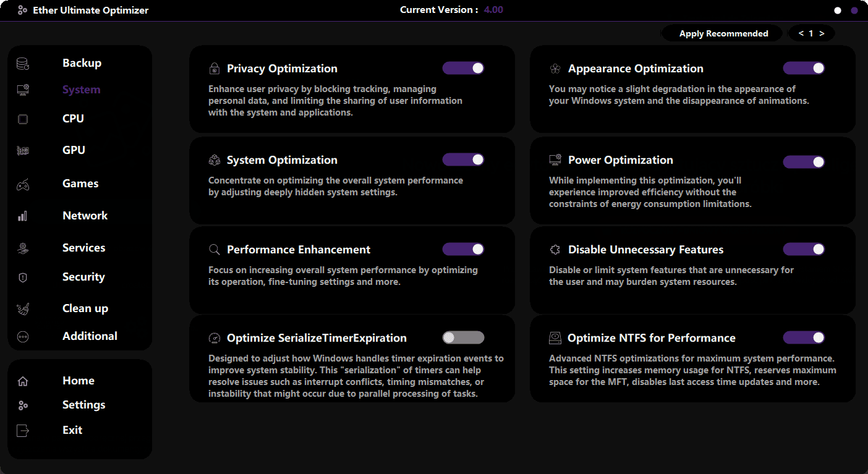The image size is (868, 474).
Task: Toggle off Optimize NTFS for Performance
Action: pyautogui.click(x=804, y=337)
